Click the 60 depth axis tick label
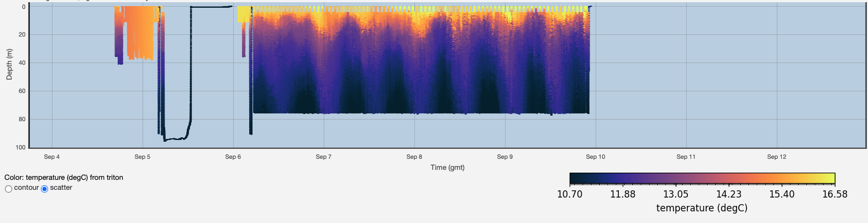 [x=22, y=91]
